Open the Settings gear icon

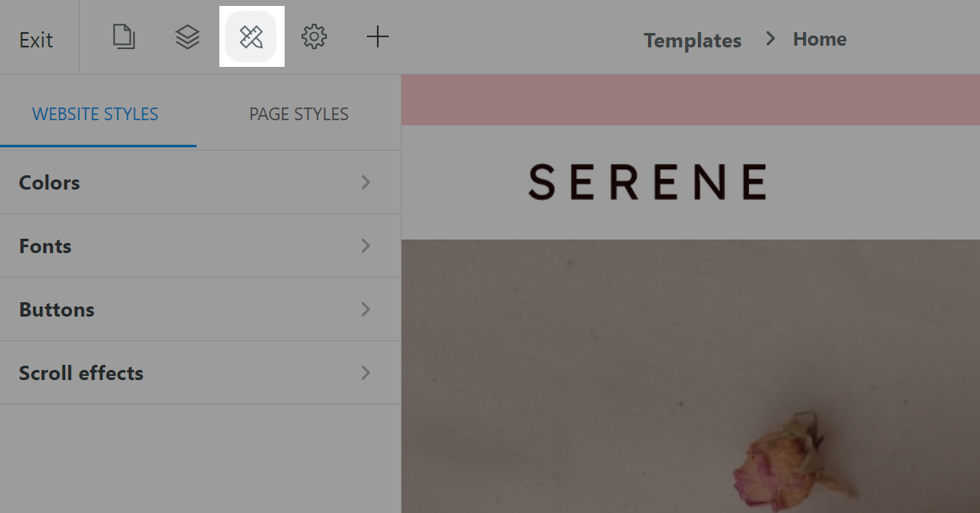(x=313, y=37)
